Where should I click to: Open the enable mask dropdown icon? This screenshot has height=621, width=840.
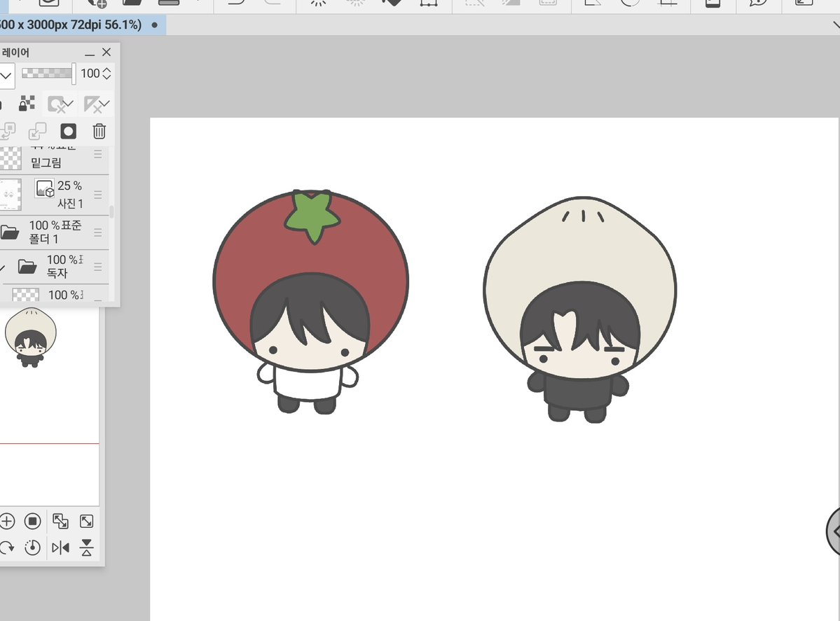tap(60, 104)
